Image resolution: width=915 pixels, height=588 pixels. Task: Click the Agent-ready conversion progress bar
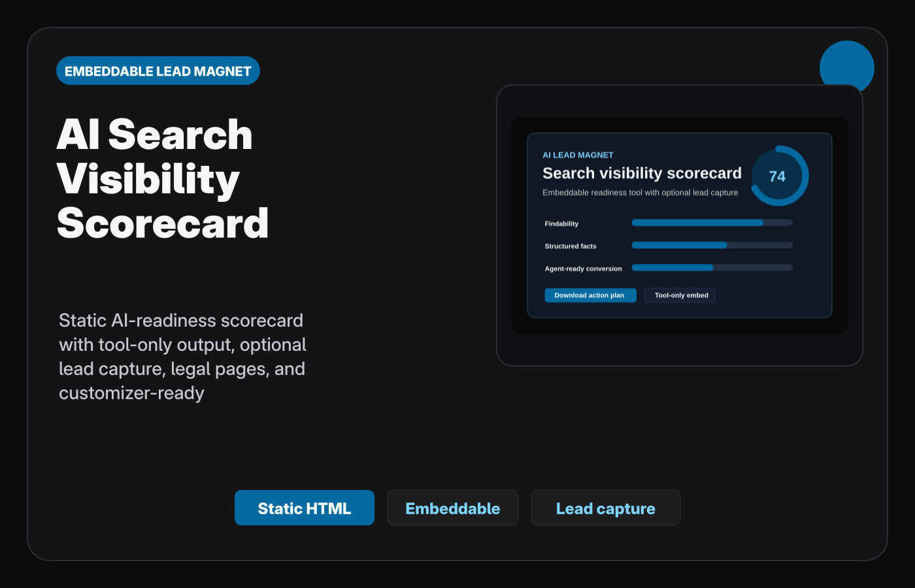[x=712, y=267]
